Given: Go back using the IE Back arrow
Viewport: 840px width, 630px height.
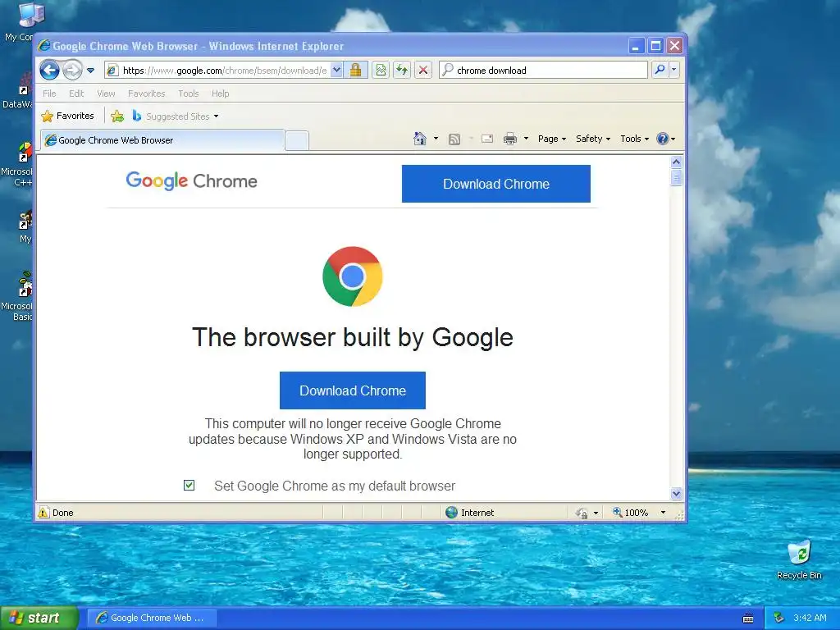Looking at the screenshot, I should (x=49, y=71).
